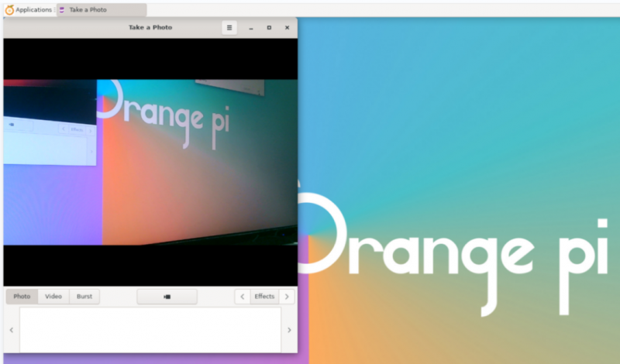Minimize the Take a Photo window
The image size is (620, 364).
(x=251, y=27)
